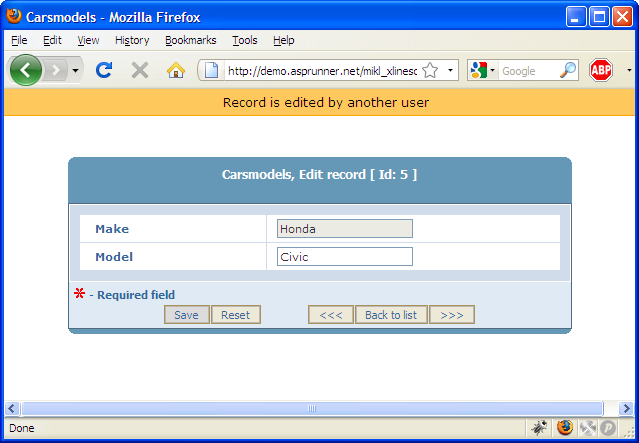Viewport: 639px width, 443px height.
Task: Click the horizontal scrollbar thumb
Action: pos(312,408)
